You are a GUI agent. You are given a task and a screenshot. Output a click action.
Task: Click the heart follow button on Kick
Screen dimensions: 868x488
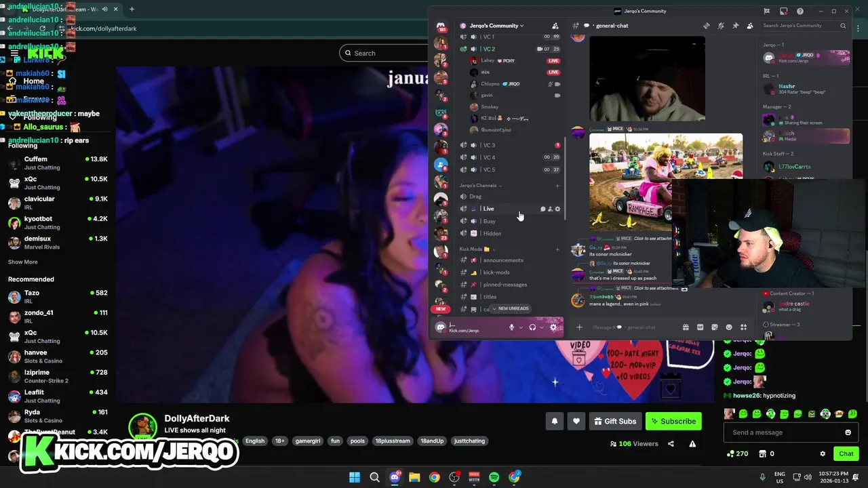click(x=576, y=421)
